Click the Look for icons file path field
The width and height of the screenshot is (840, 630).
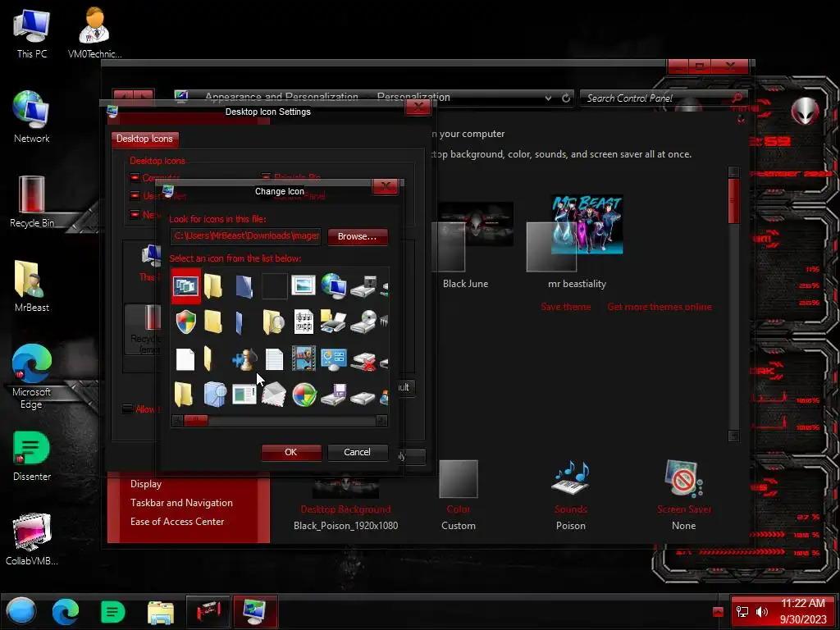click(245, 236)
